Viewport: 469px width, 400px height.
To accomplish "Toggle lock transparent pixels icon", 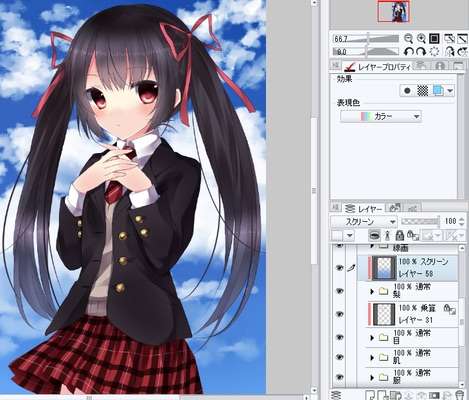I will (x=413, y=236).
